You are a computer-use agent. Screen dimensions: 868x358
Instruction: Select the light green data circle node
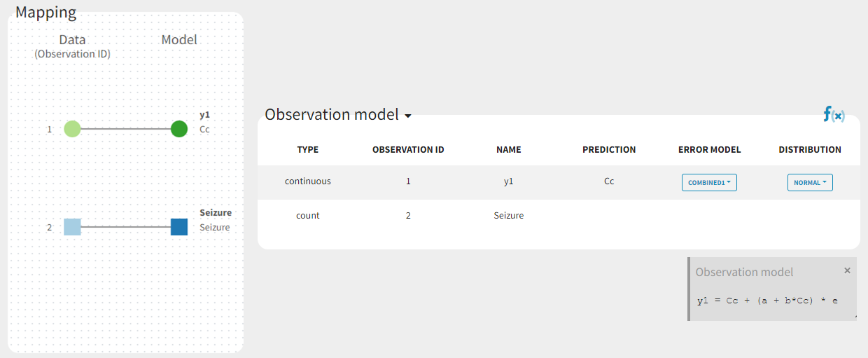click(72, 129)
